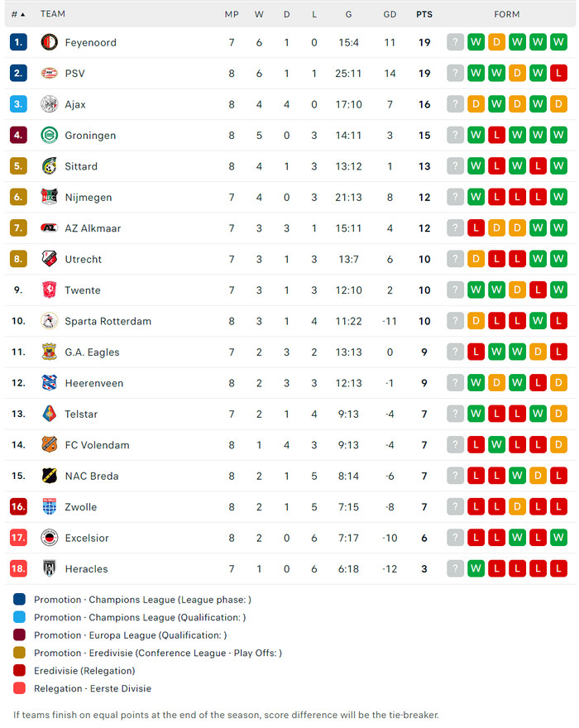
Task: Click the Ajax club crest icon
Action: click(x=50, y=104)
